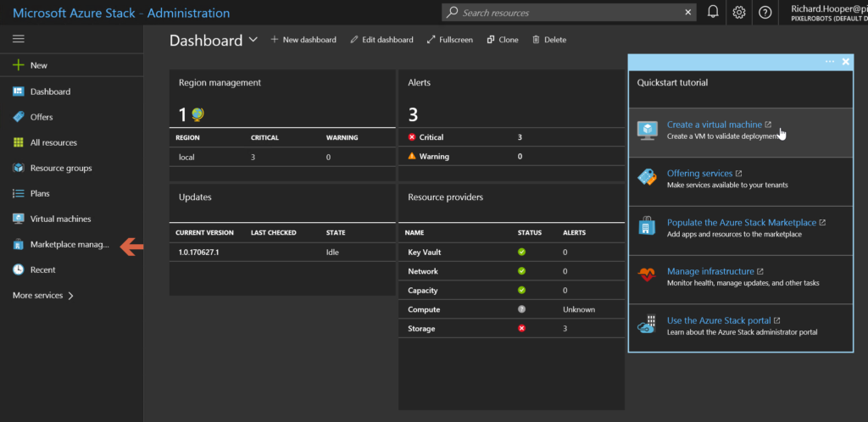Screen dimensions: 868x422
Task: Click the 1.0.170627.1 version cell
Action: click(197, 253)
